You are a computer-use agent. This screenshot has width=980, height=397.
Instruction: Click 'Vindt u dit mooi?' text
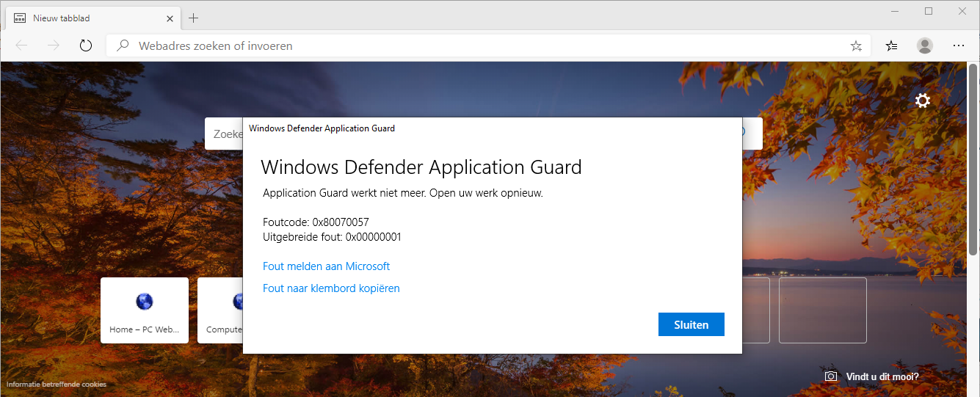[x=882, y=376]
